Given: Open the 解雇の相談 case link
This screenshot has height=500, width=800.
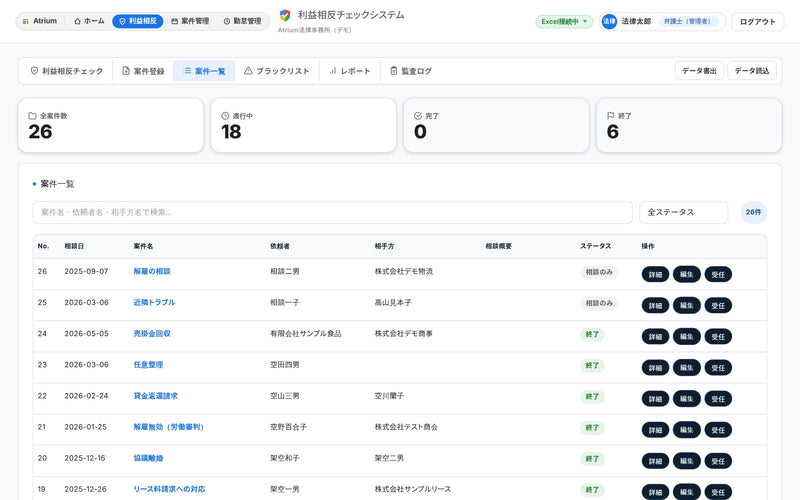Looking at the screenshot, I should (152, 271).
